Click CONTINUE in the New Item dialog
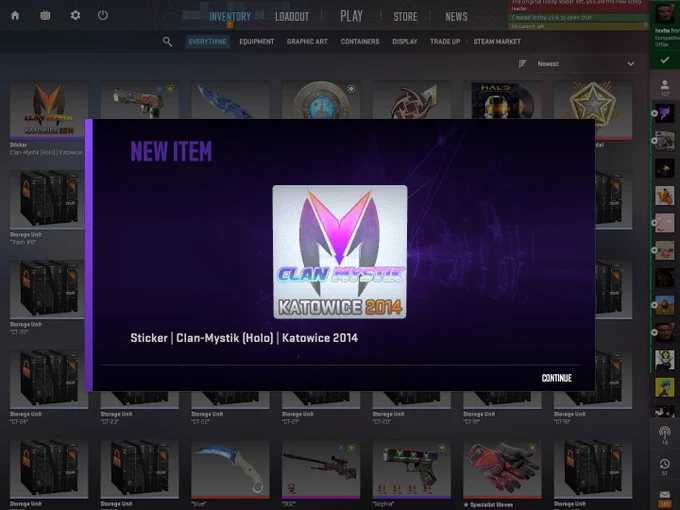The image size is (680, 510). [557, 378]
